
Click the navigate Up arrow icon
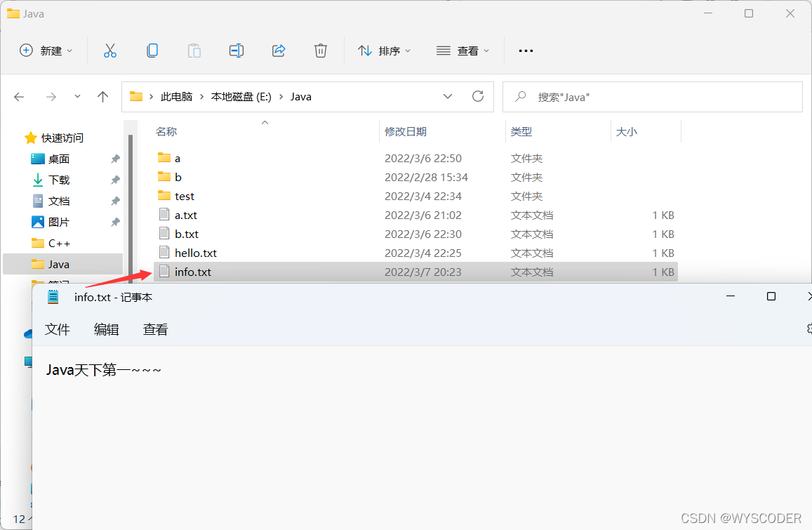coord(102,96)
